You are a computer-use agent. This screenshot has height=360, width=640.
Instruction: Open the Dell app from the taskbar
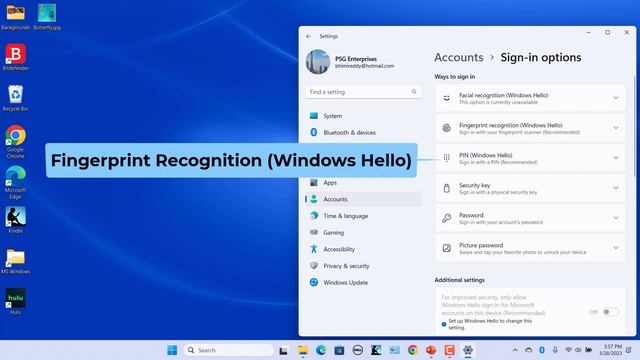coord(358,350)
